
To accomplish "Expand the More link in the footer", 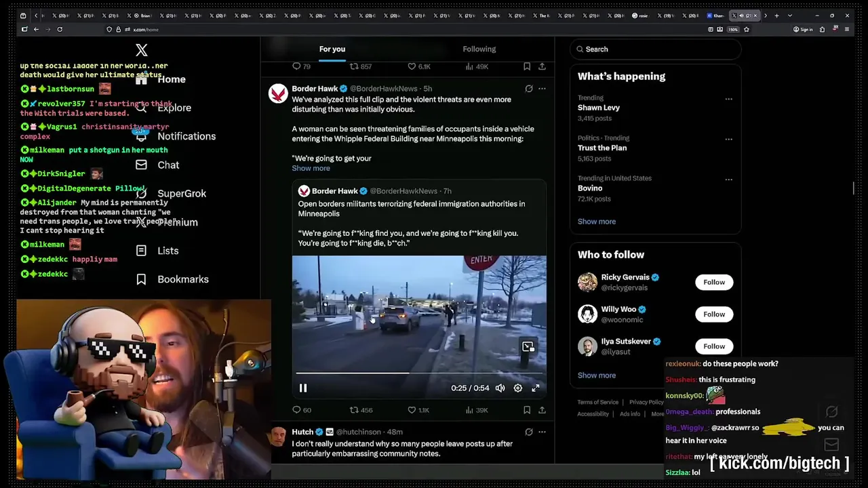I will pyautogui.click(x=658, y=414).
